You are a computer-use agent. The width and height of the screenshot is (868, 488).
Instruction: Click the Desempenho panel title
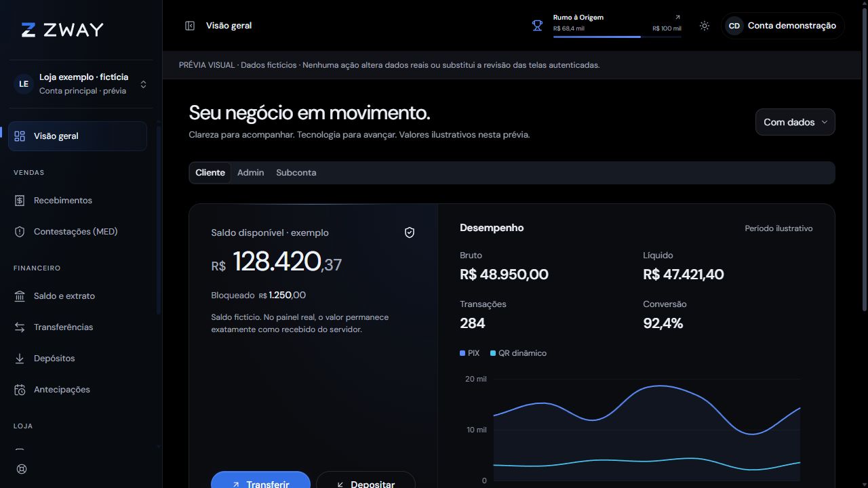pyautogui.click(x=492, y=228)
